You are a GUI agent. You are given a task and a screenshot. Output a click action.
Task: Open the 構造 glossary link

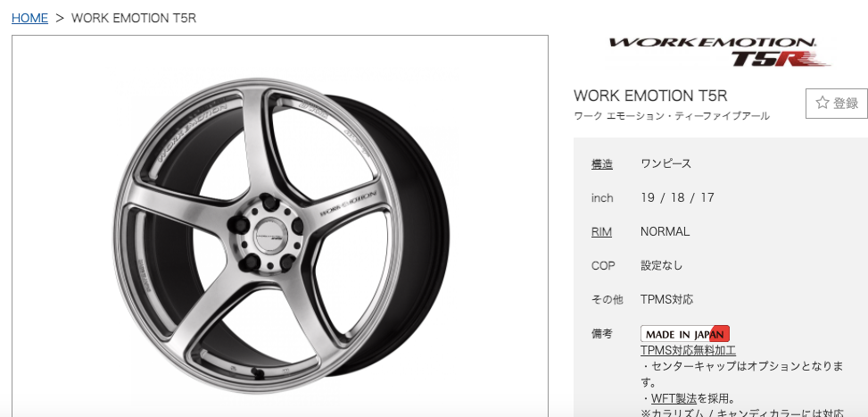pos(602,163)
